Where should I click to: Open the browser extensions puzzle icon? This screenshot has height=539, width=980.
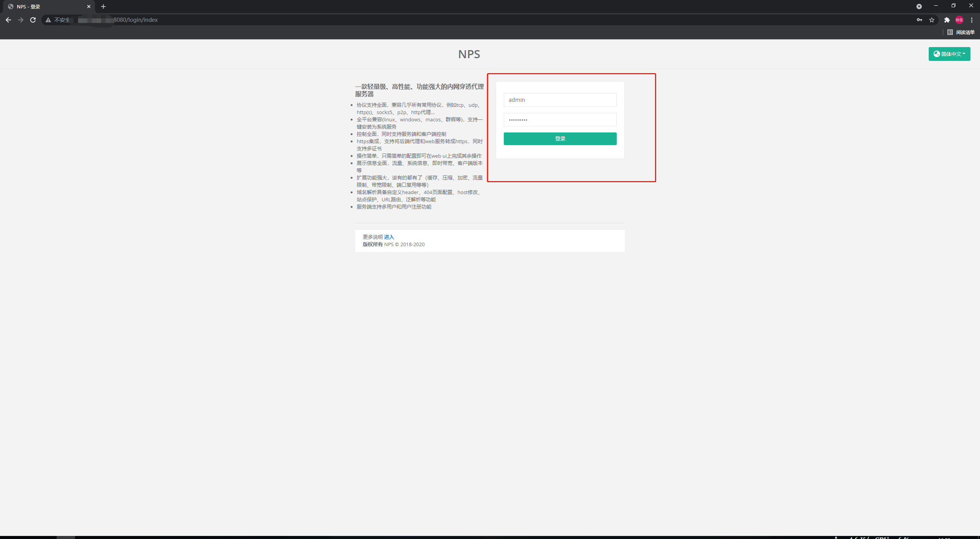click(x=947, y=20)
